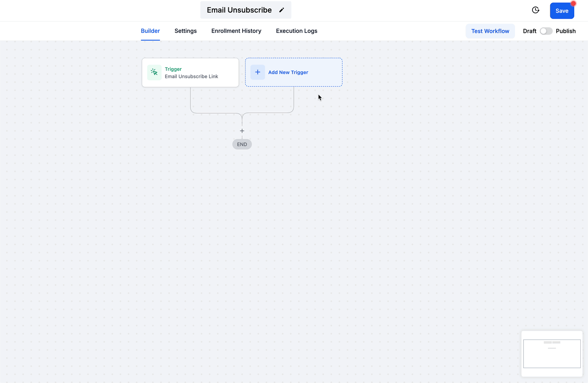This screenshot has height=383, width=588.
Task: Click the Email Unsubscribe workflow title
Action: pyautogui.click(x=239, y=10)
